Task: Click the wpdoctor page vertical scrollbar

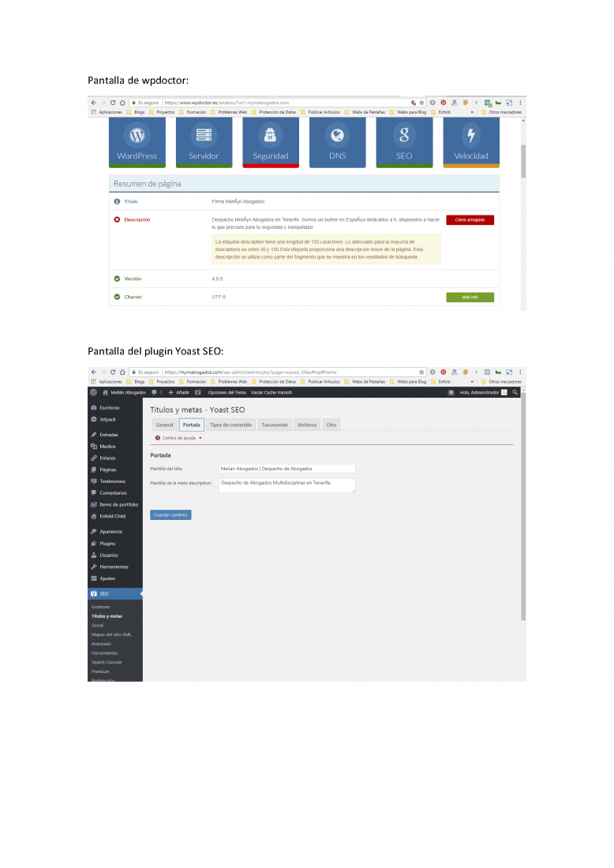Action: click(x=523, y=161)
